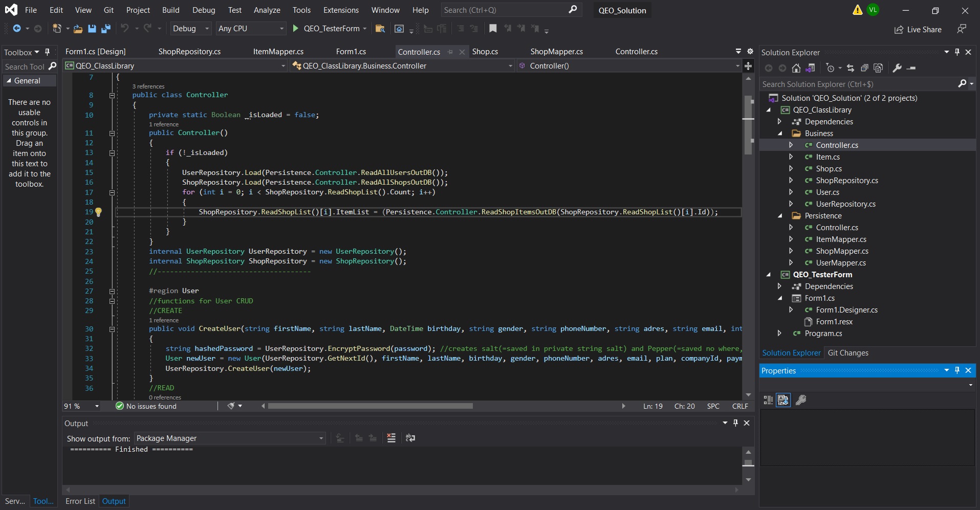
Task: Click Alphabetical sort icon in Properties
Action: pos(783,400)
